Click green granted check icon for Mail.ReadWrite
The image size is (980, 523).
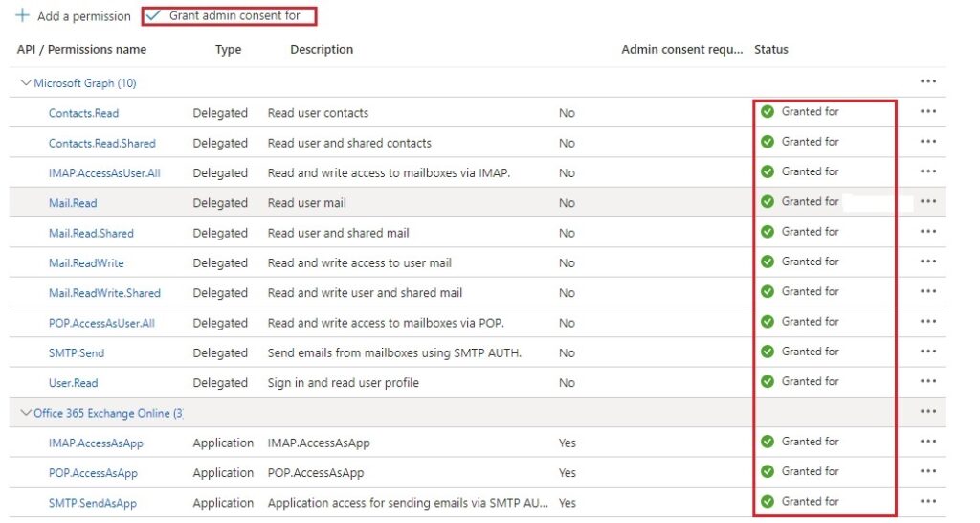coord(768,261)
